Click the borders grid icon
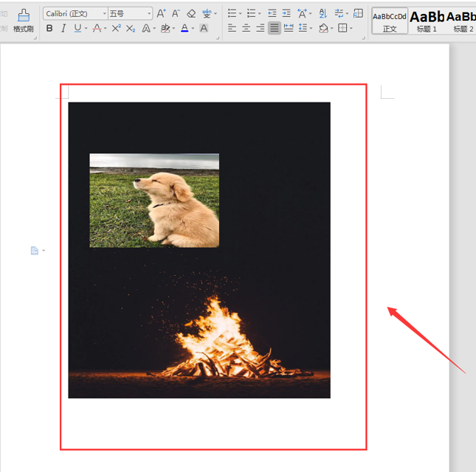The width and height of the screenshot is (476, 472). (342, 28)
